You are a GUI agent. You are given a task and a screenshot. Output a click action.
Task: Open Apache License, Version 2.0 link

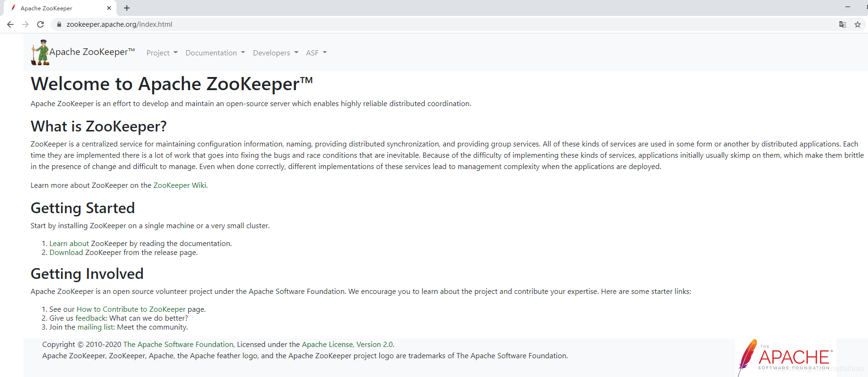coord(347,345)
